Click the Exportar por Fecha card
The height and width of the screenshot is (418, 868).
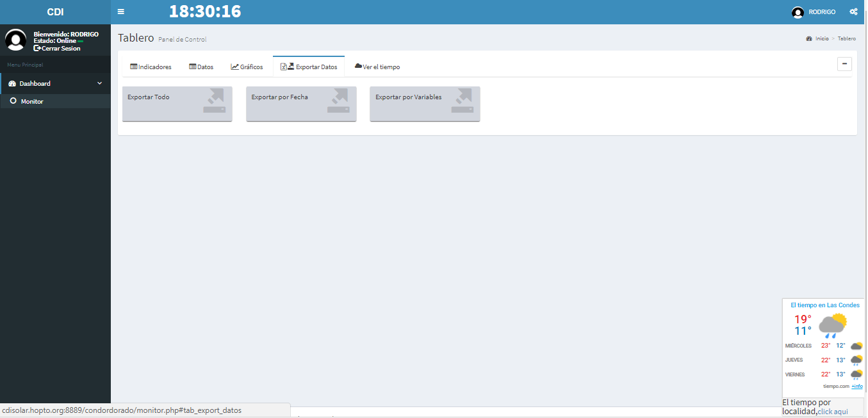(301, 104)
